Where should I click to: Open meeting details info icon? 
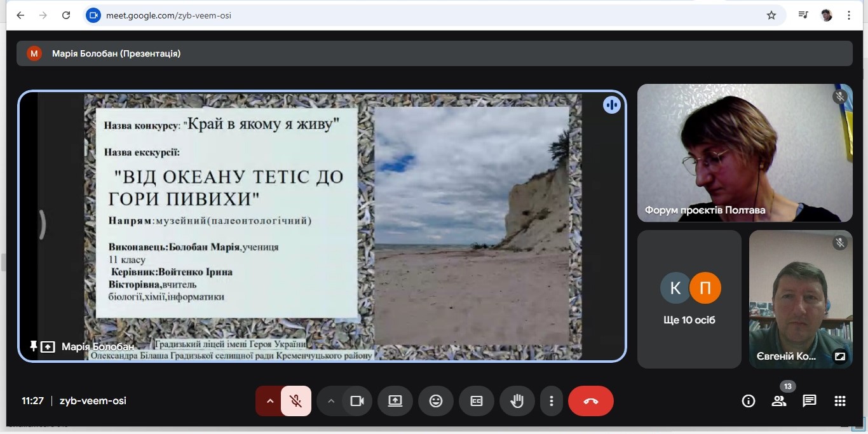[x=749, y=401]
